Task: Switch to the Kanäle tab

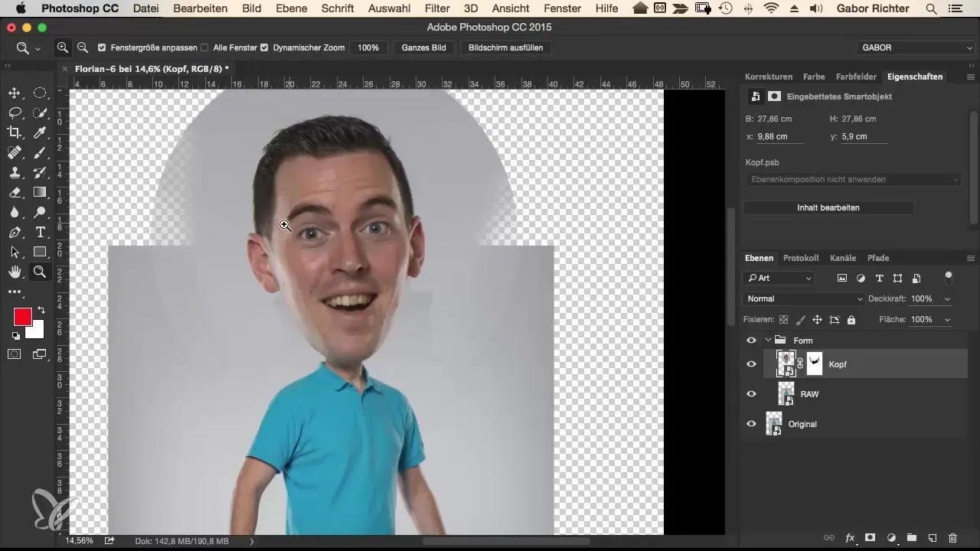Action: point(843,258)
